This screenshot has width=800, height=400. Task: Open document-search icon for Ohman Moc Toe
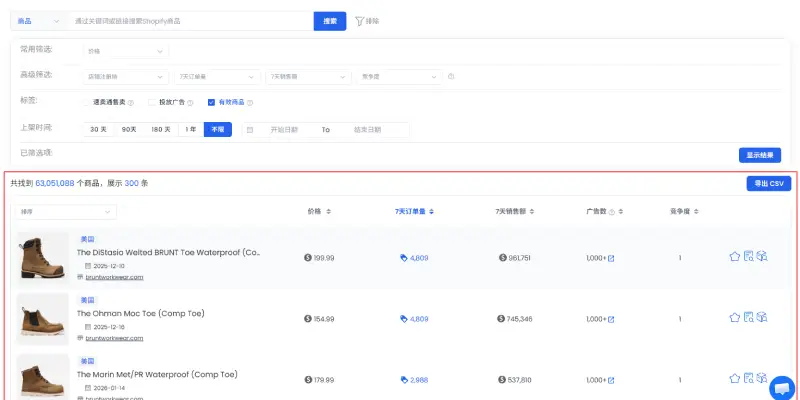(748, 318)
